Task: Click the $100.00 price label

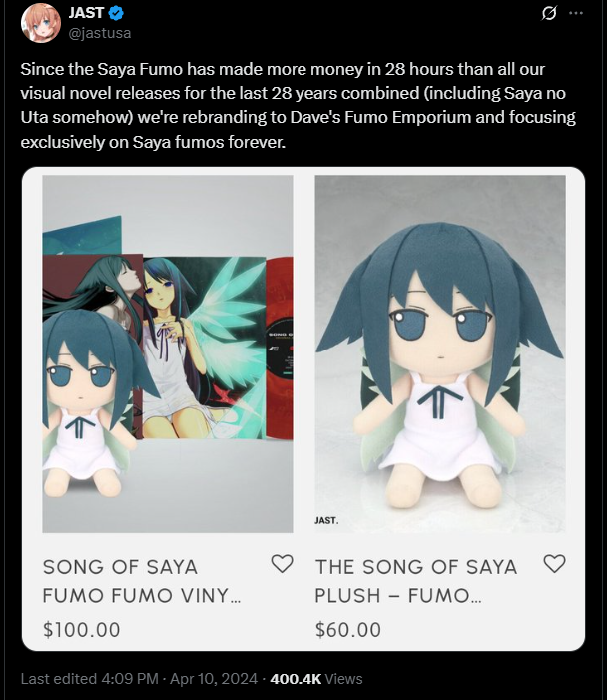Action: pos(81,630)
